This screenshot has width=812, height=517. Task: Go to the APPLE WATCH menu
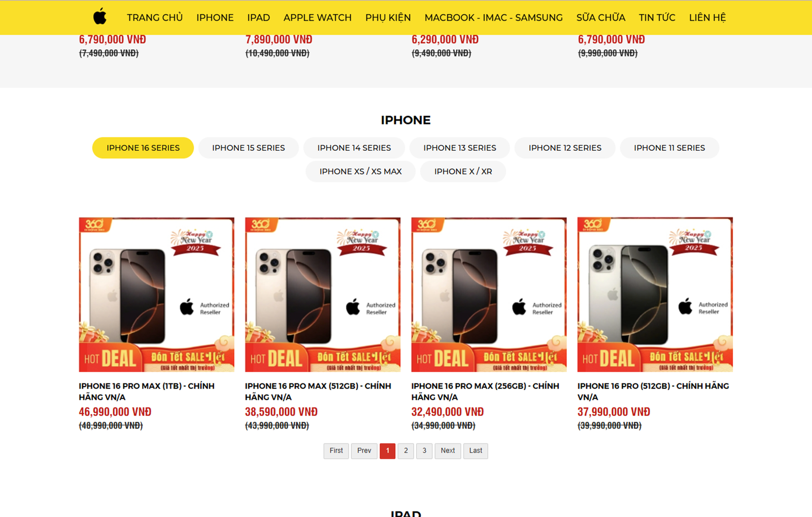(317, 18)
